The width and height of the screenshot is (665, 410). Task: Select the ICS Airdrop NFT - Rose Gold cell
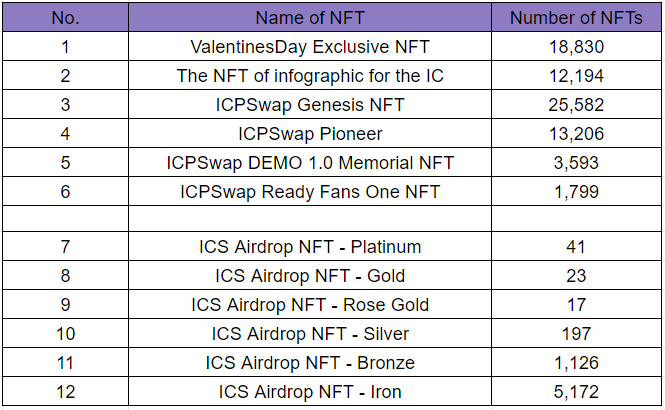pos(310,304)
